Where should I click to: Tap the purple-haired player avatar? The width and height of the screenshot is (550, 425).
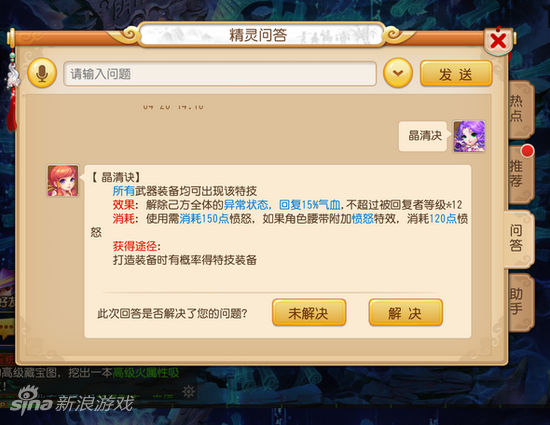pos(469,136)
